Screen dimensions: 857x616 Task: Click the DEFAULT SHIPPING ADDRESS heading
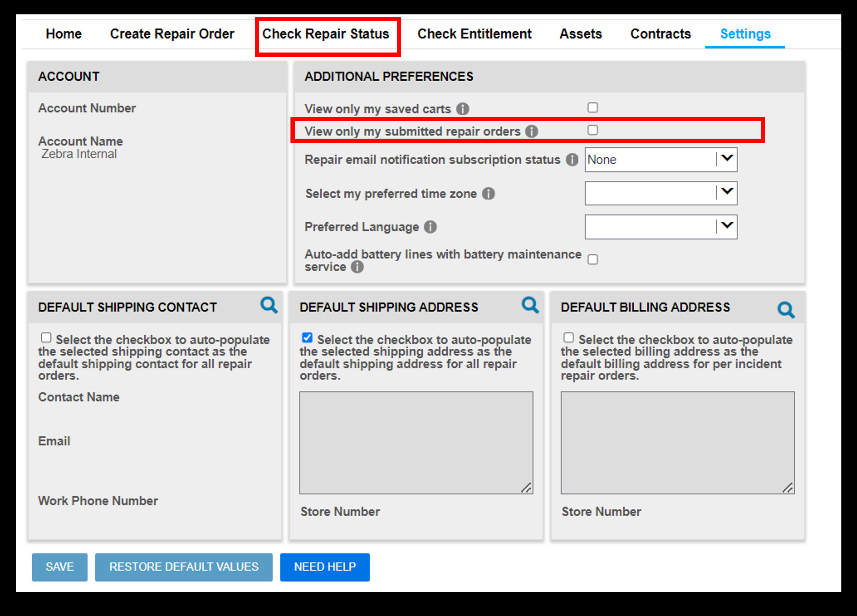[x=389, y=307]
